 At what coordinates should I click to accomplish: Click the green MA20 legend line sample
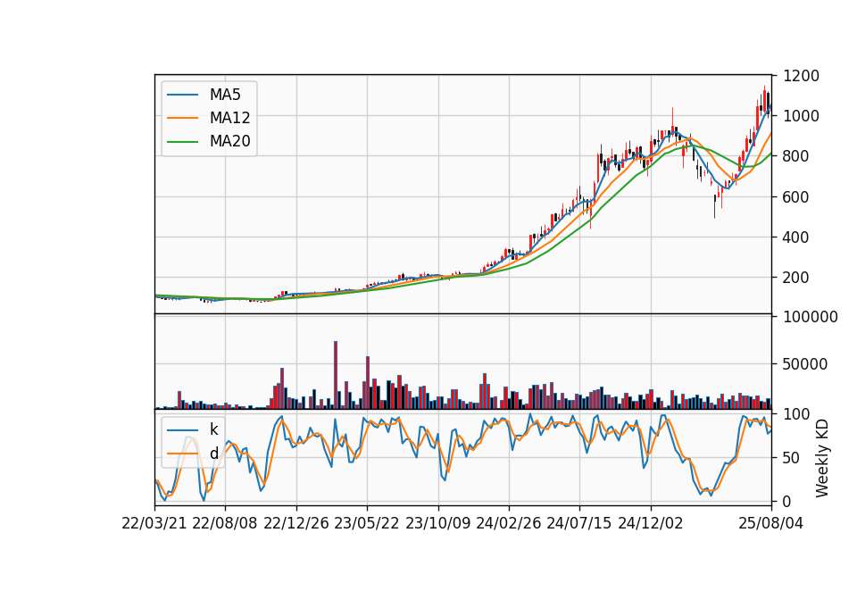(x=182, y=141)
